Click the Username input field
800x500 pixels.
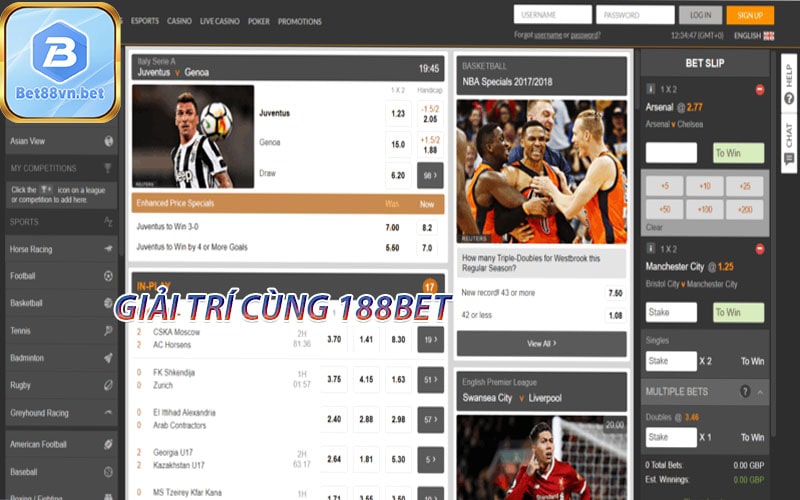click(x=553, y=15)
